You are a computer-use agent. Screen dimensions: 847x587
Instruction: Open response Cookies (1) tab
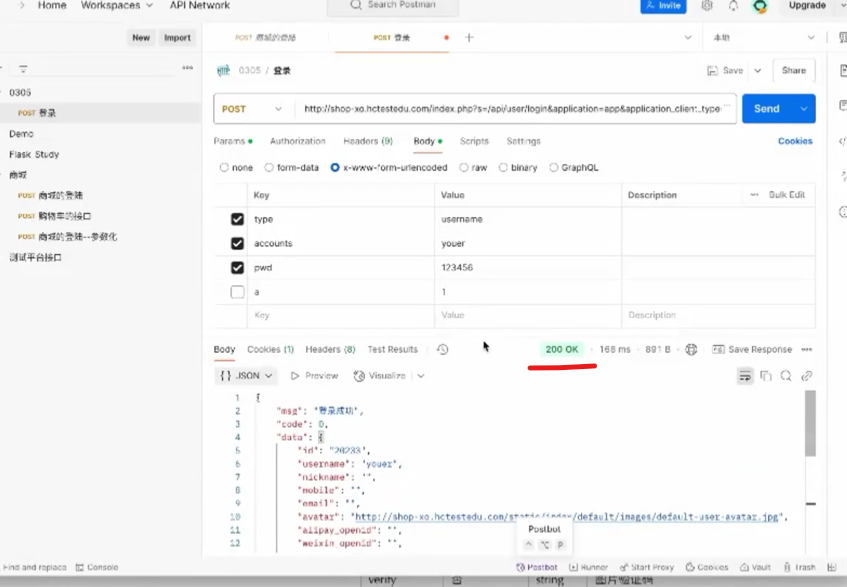270,349
